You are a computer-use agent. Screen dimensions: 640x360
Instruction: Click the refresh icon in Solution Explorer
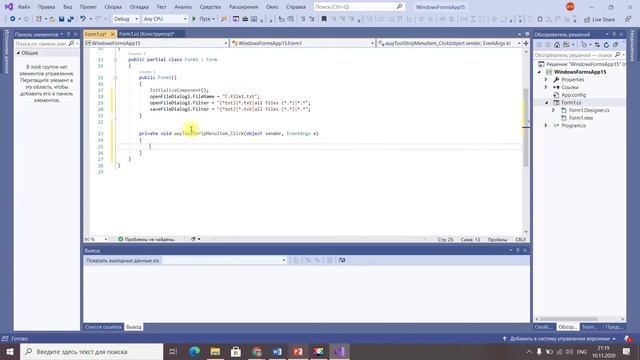point(606,45)
